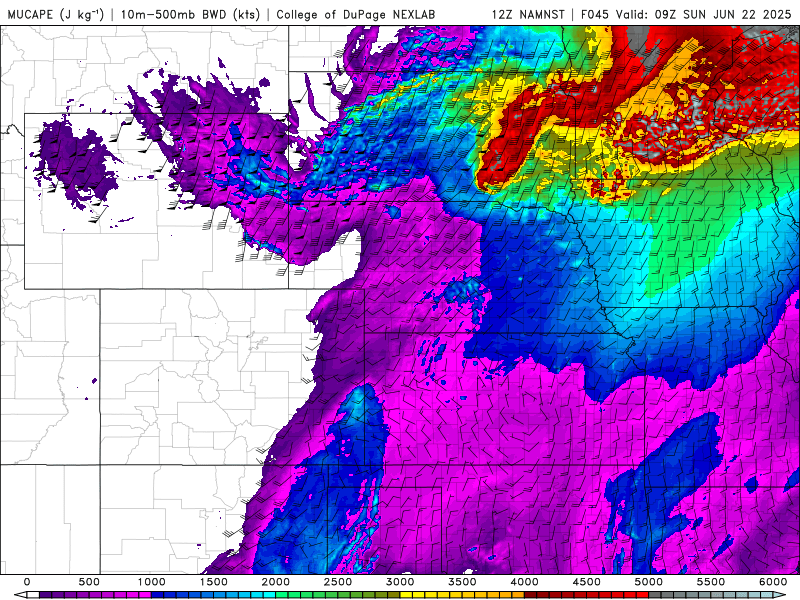
Task: Click the first yellow swatch under 3000
Action: point(406,595)
